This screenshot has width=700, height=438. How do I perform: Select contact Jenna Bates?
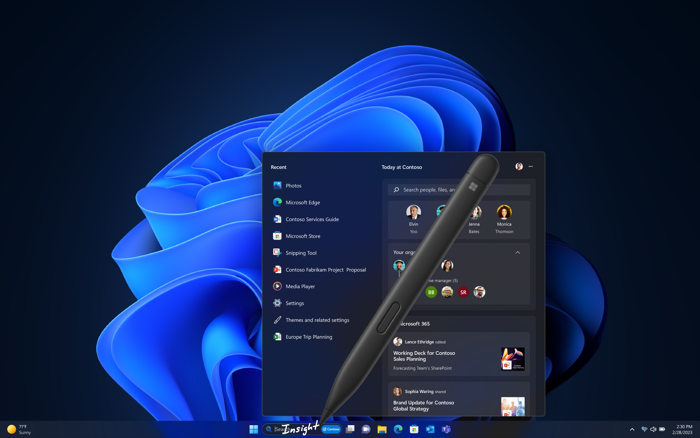(x=474, y=219)
